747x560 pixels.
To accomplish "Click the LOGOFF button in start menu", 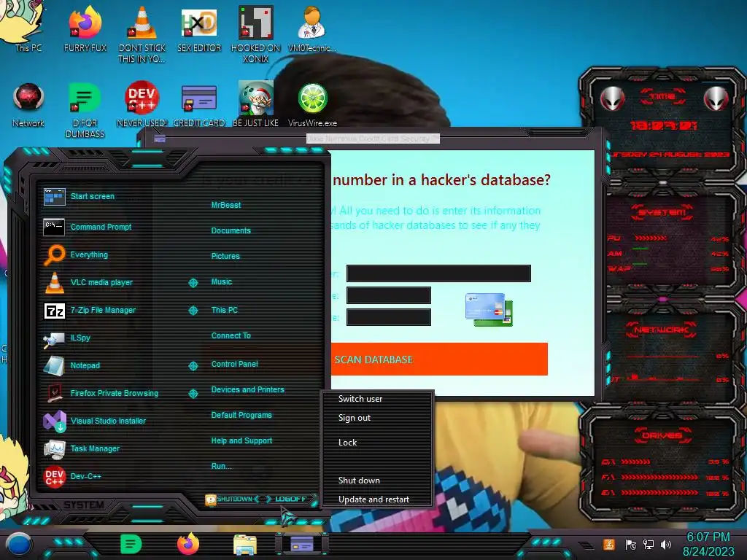I will click(x=290, y=499).
